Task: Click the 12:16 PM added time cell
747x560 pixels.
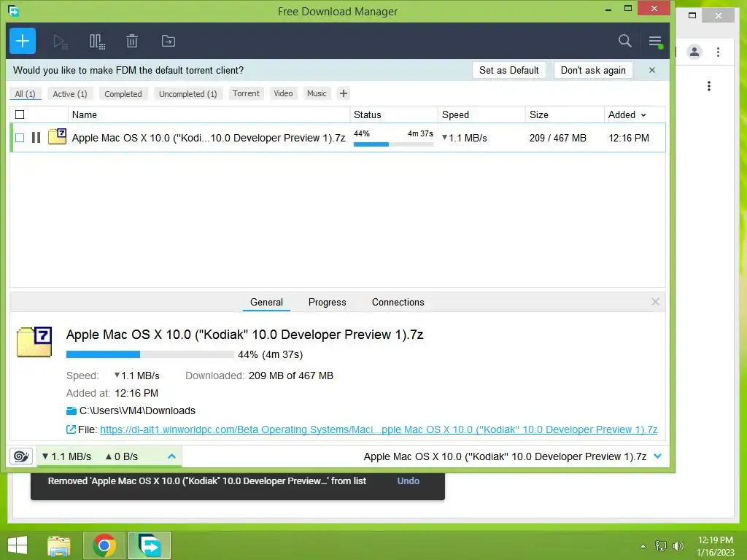Action: (x=629, y=138)
